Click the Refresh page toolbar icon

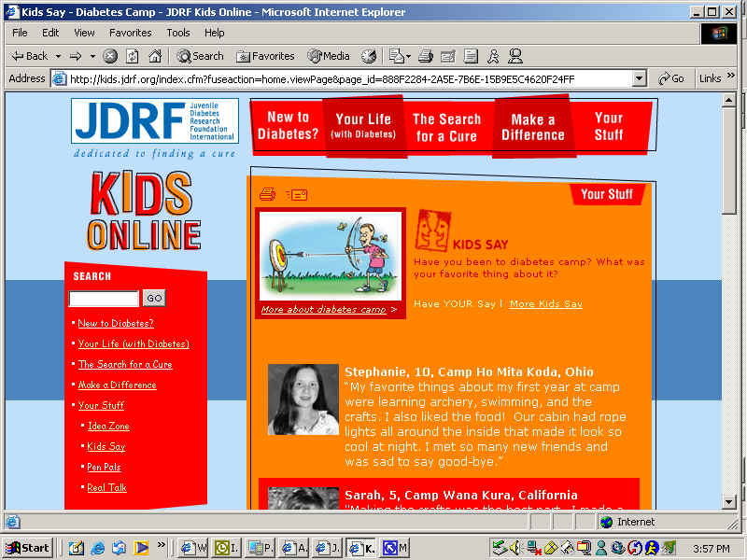click(x=132, y=56)
